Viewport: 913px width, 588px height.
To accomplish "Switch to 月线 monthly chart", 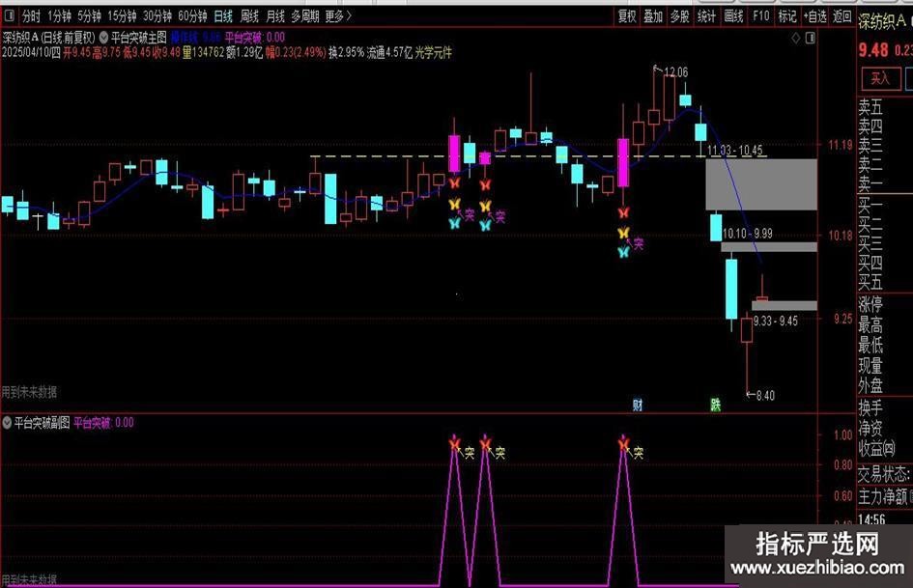I will [274, 16].
